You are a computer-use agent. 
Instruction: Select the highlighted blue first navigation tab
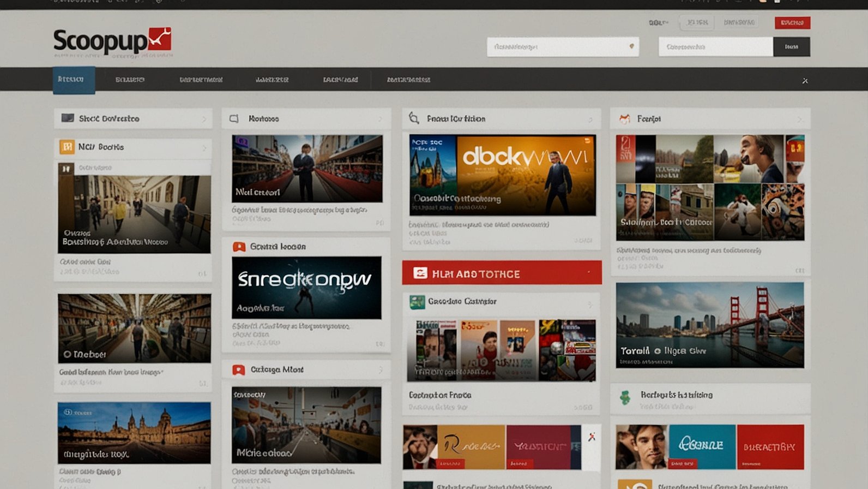74,80
